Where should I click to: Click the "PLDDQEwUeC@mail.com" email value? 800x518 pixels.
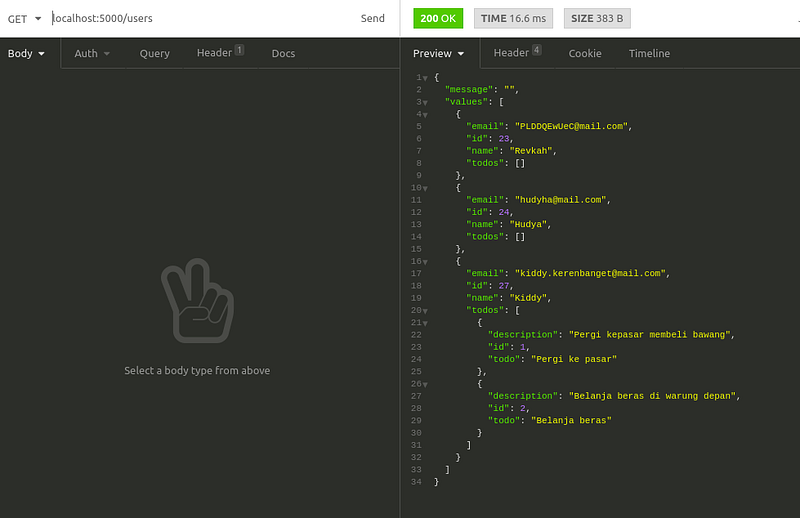pos(571,127)
